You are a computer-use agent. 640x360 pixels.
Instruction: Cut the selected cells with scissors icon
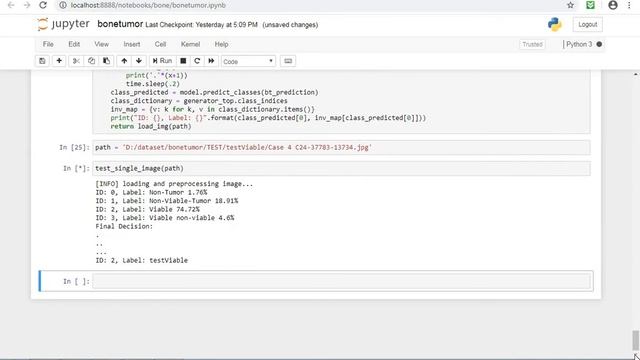76,61
